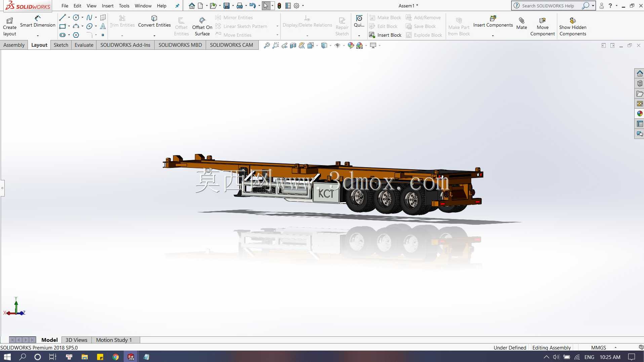Click the Move Component tool

pos(542,27)
